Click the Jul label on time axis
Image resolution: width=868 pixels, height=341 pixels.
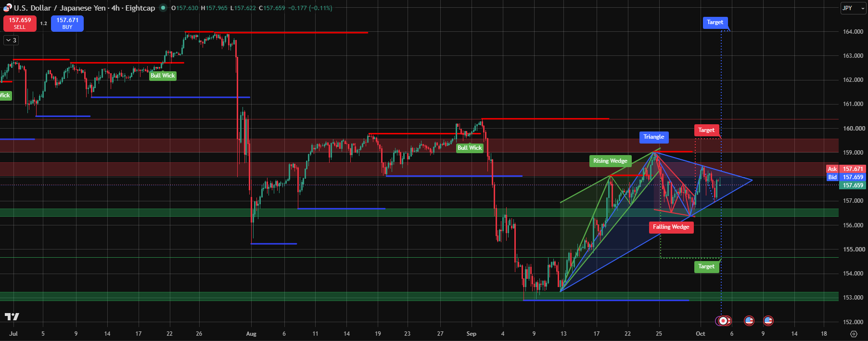click(x=13, y=334)
